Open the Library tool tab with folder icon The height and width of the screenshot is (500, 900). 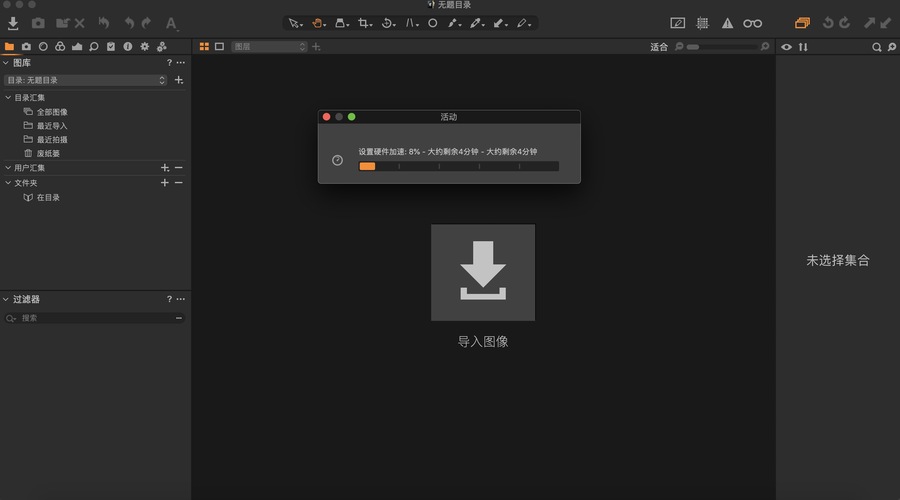point(9,46)
